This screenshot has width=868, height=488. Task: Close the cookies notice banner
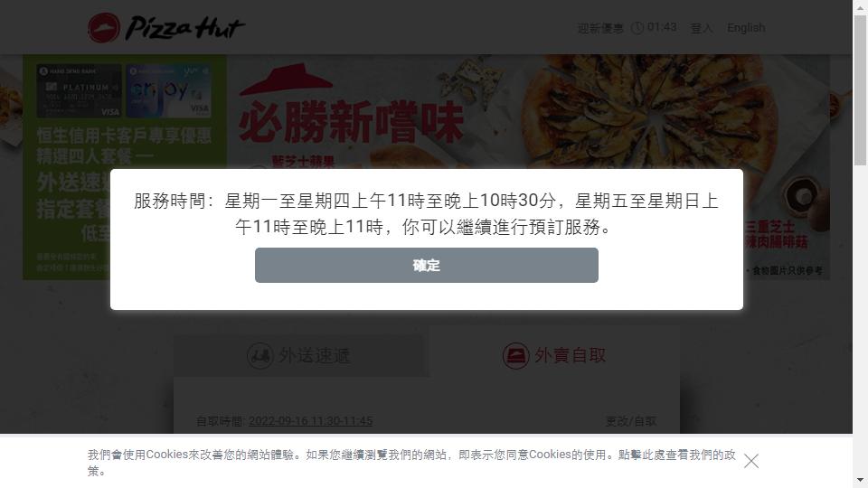(751, 461)
